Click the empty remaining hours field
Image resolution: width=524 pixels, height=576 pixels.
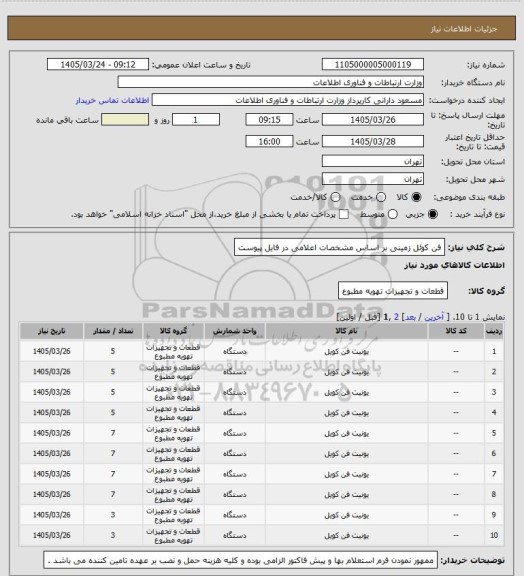[125, 120]
